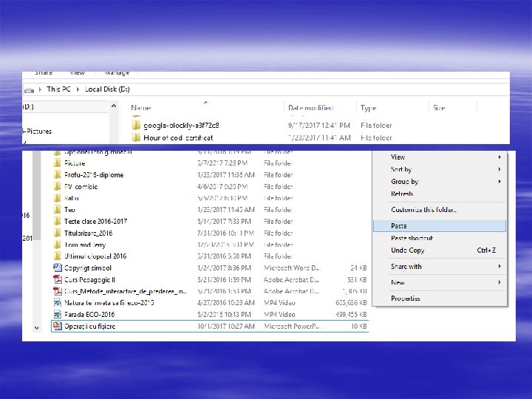Switch to the Share ribbon tab
532x399 pixels.
pos(44,73)
